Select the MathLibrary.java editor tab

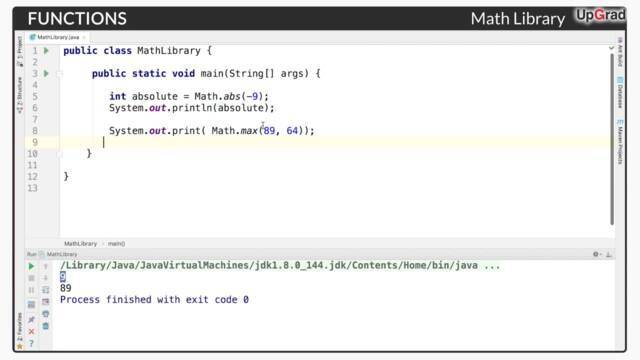click(x=58, y=37)
